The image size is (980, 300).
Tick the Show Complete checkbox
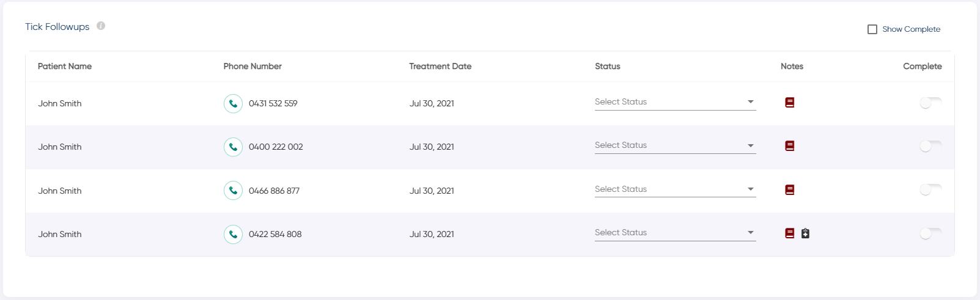pos(872,29)
